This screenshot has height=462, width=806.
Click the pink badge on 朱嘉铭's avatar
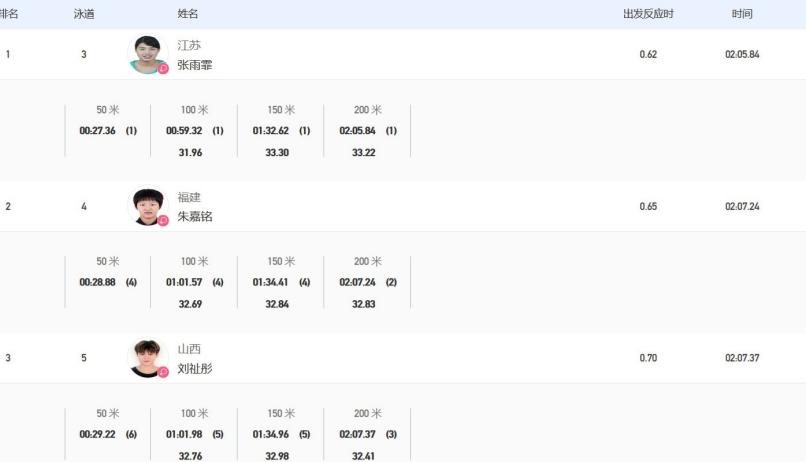point(163,220)
